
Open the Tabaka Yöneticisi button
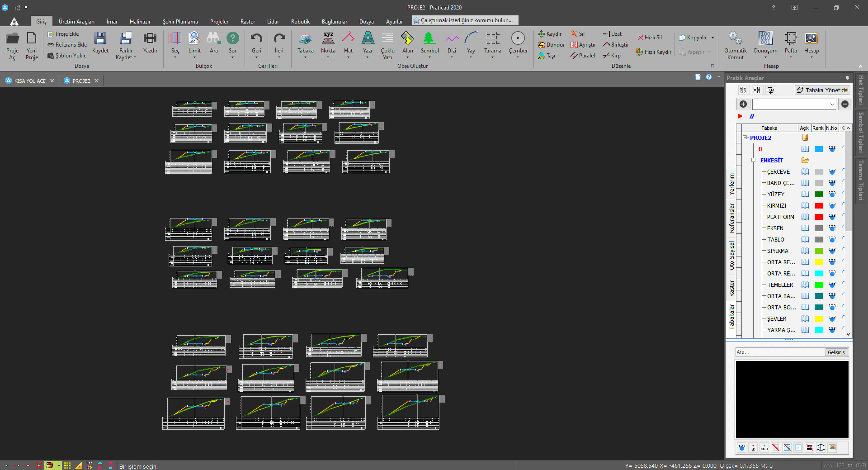point(822,90)
